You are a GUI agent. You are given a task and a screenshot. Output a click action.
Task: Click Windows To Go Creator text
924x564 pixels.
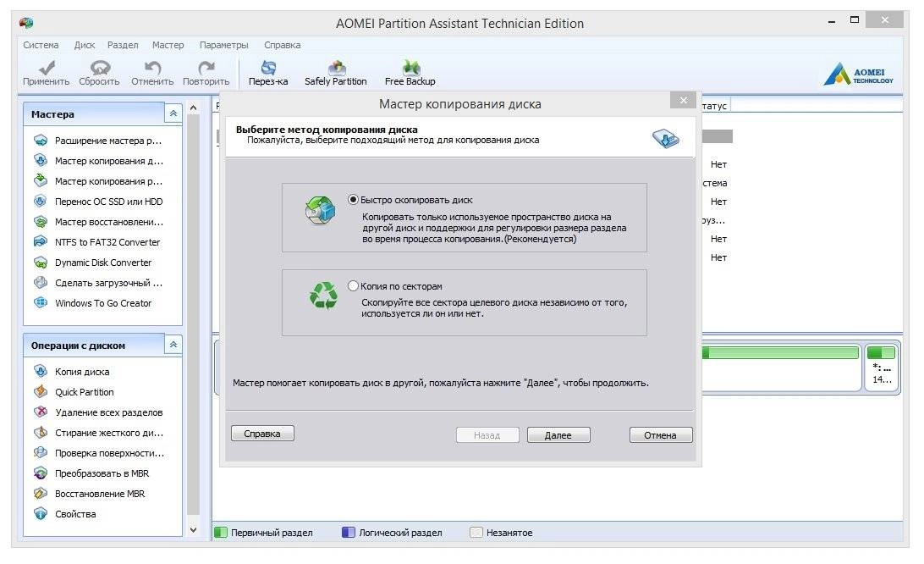(103, 303)
